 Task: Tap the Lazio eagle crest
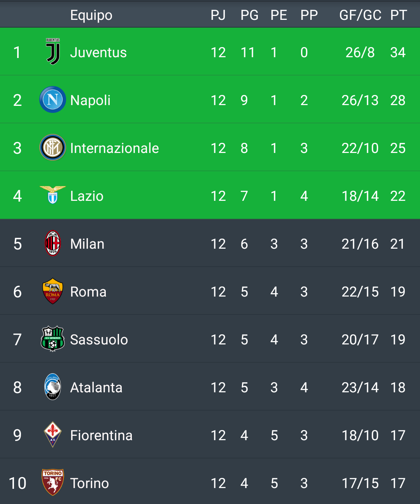[52, 195]
